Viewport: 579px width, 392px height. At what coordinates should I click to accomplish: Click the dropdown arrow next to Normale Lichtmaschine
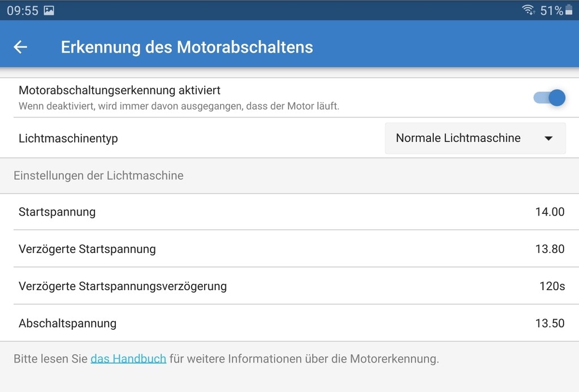(x=548, y=139)
